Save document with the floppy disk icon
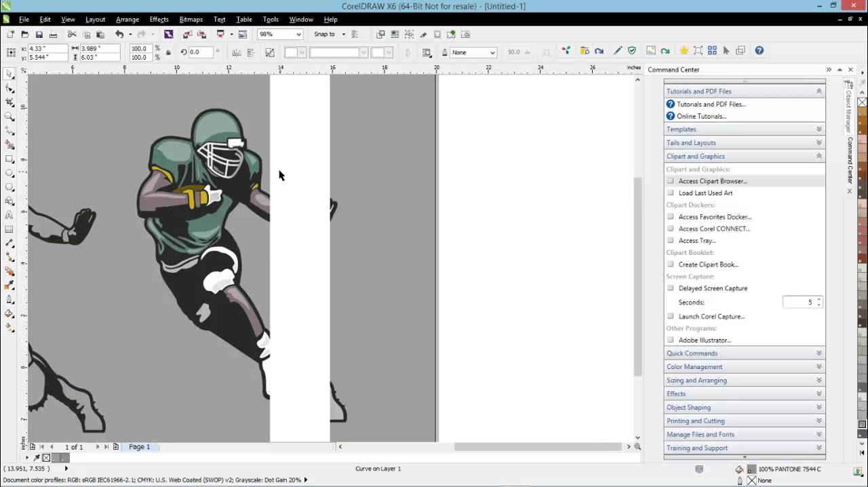The image size is (868, 487). [39, 34]
